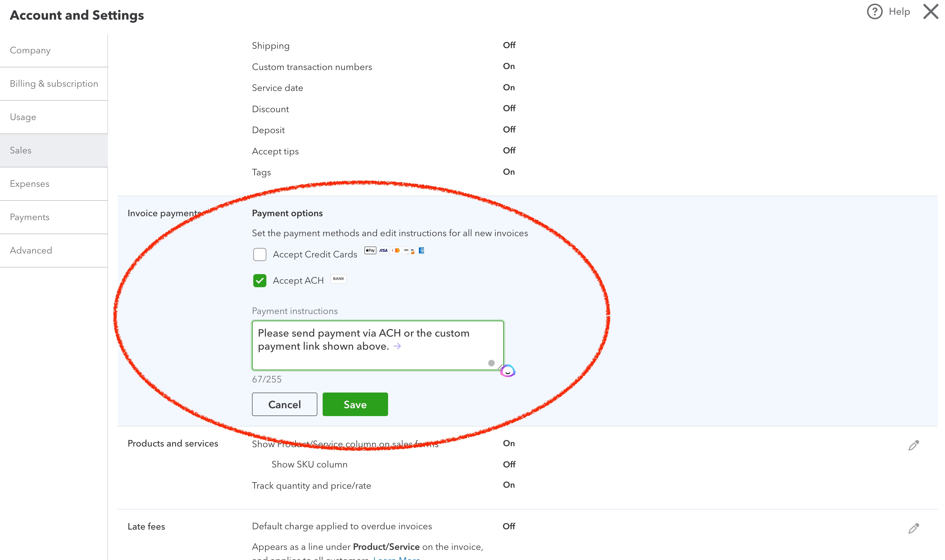This screenshot has width=945, height=560.
Task: Open the Advanced settings section
Action: point(31,250)
